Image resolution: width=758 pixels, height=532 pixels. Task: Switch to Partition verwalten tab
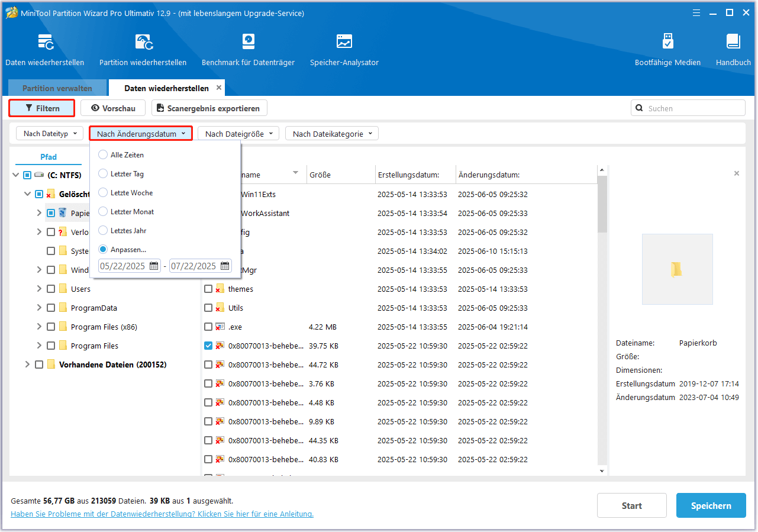(57, 88)
